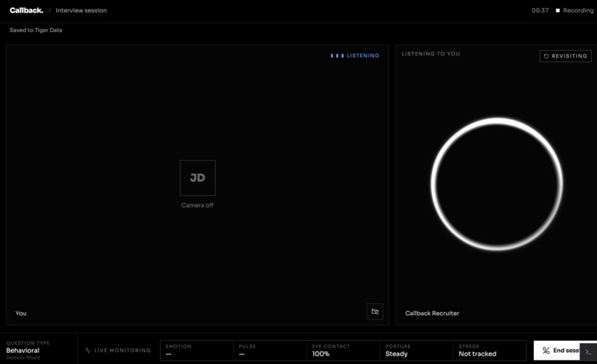This screenshot has width=597, height=364.
Task: Click the Saved to Tiger Data text
Action: click(x=36, y=30)
